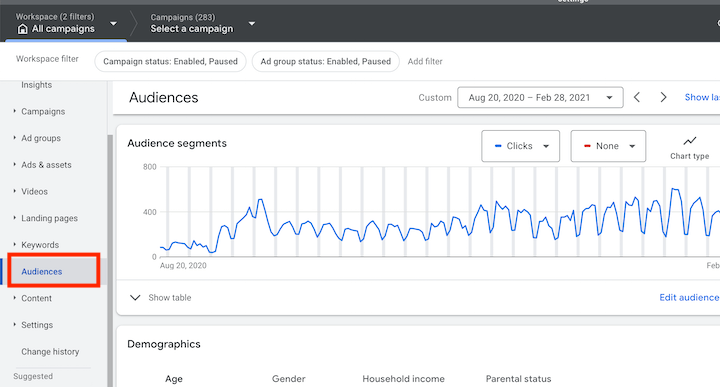Switch to the Household income tab
720x387 pixels.
click(403, 379)
